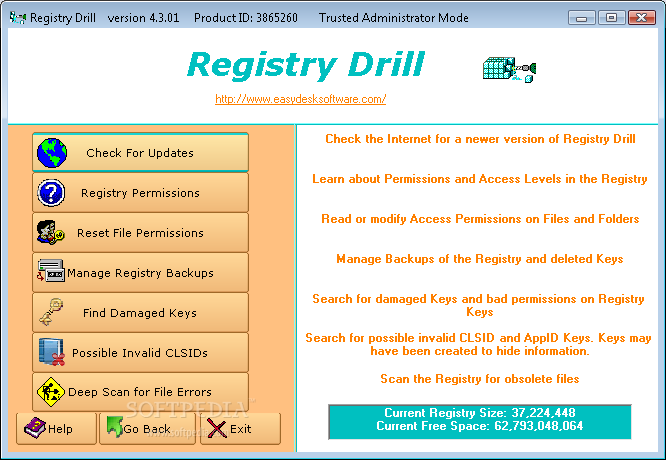The image size is (666, 460).
Task: Launch Deep Scan for File Errors
Action: (x=141, y=392)
